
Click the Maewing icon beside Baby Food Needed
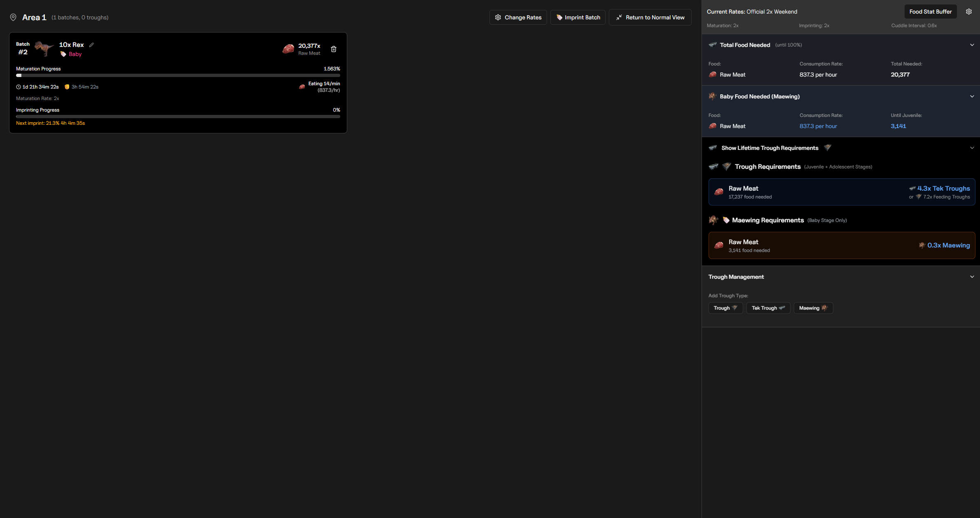(713, 96)
